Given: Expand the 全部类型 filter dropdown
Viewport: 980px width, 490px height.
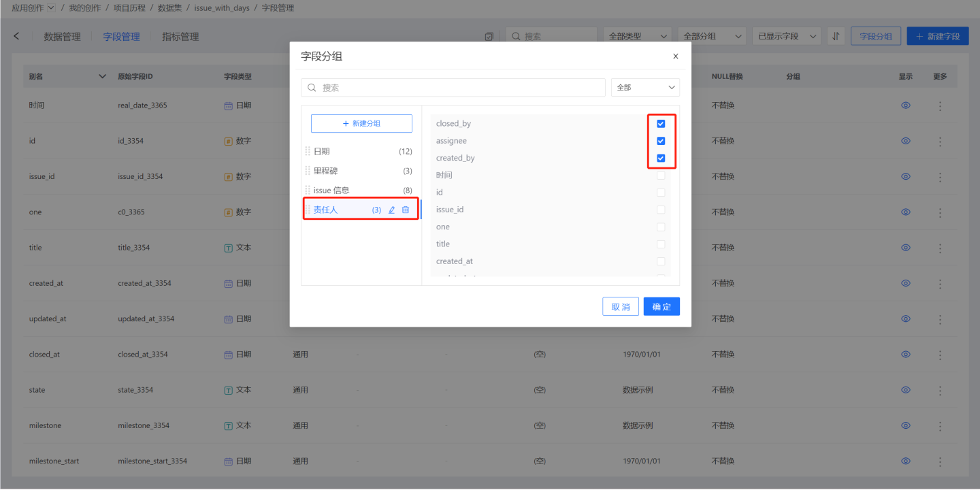Looking at the screenshot, I should (637, 36).
